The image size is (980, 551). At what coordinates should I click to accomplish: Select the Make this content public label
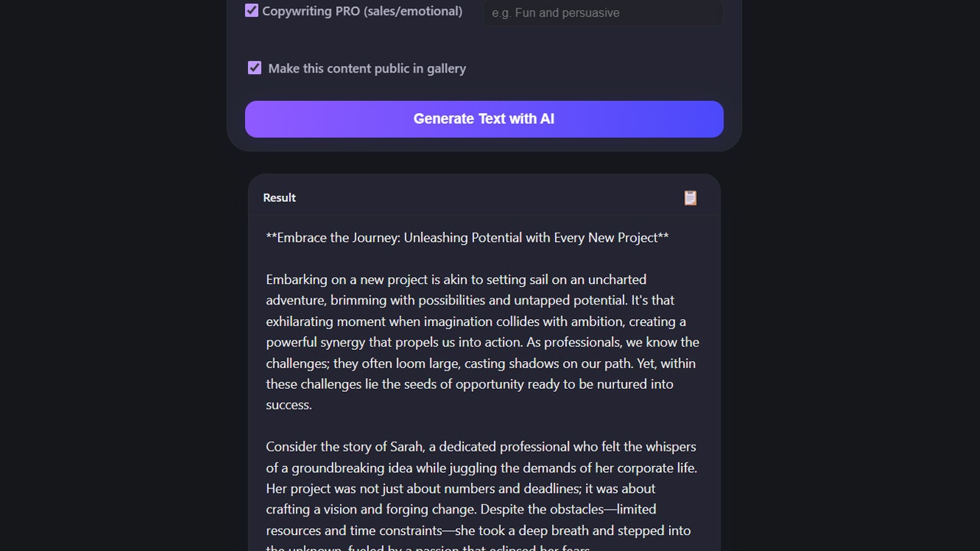tap(367, 68)
